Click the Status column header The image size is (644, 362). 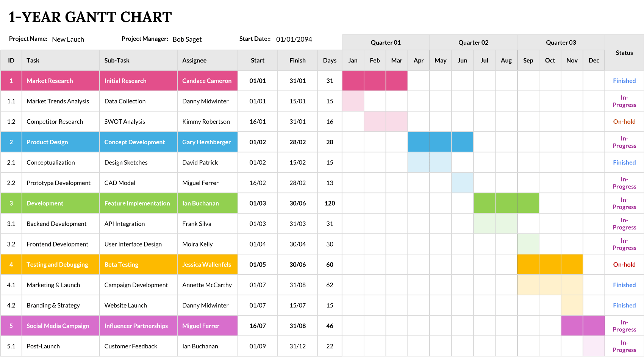(x=624, y=53)
